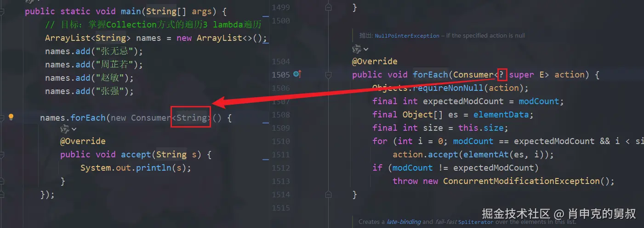This screenshot has width=644, height=228.
Task: Click line number 1511 in the gutter
Action: coord(281,154)
